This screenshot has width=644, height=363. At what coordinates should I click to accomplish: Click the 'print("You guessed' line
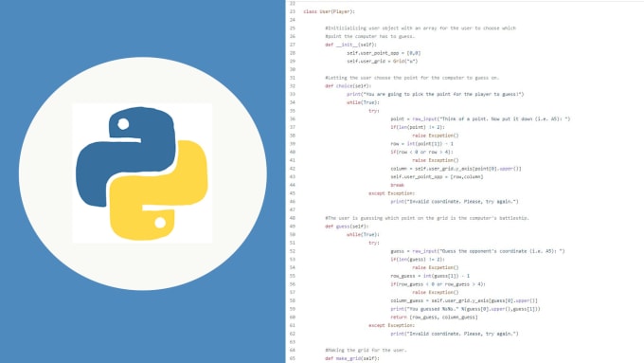pyautogui.click(x=465, y=309)
